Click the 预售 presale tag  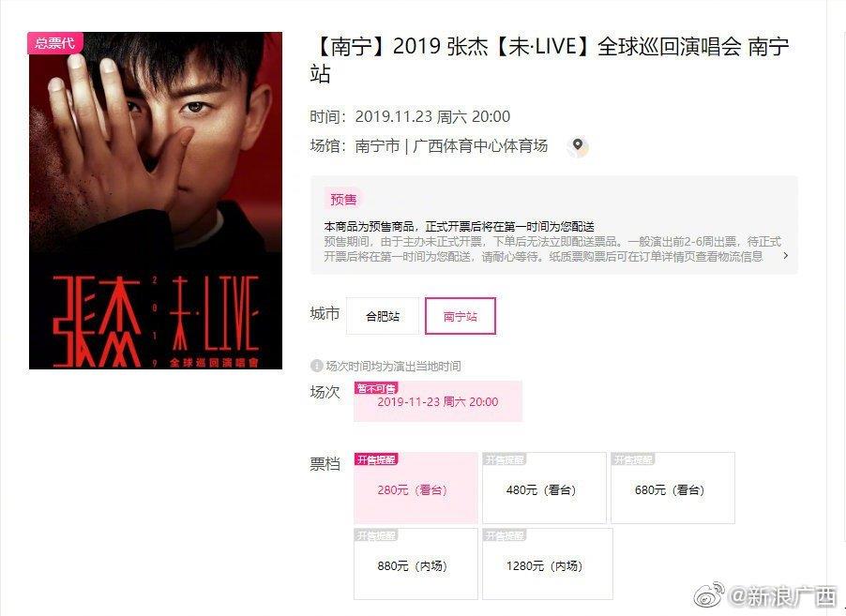pos(343,200)
